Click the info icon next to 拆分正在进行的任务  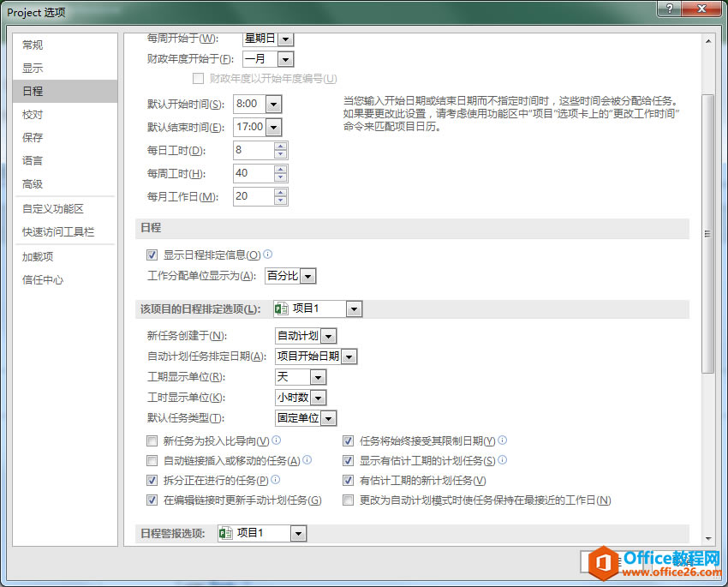point(274,480)
